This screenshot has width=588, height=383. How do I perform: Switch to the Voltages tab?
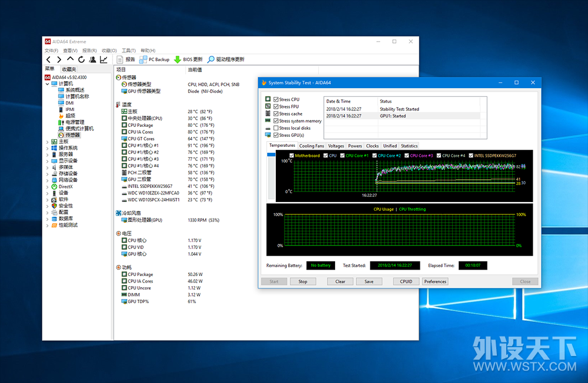[336, 146]
